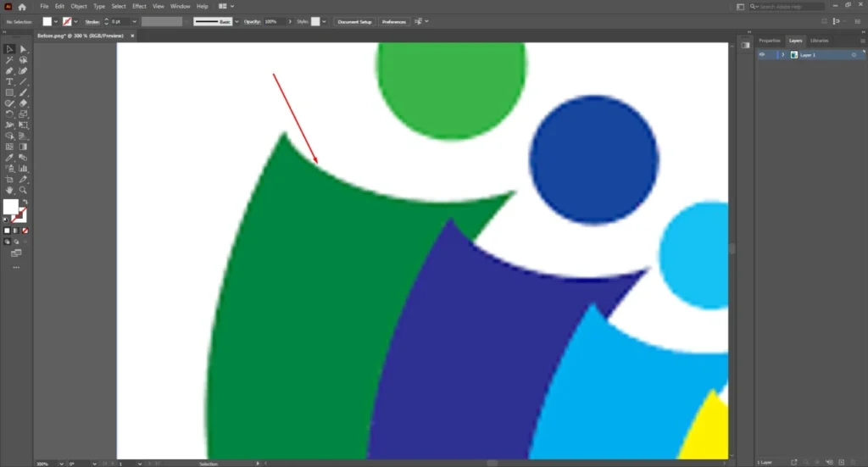Viewport: 868px width, 467px height.
Task: Select the Perspective Grid tool
Action: coord(23,136)
